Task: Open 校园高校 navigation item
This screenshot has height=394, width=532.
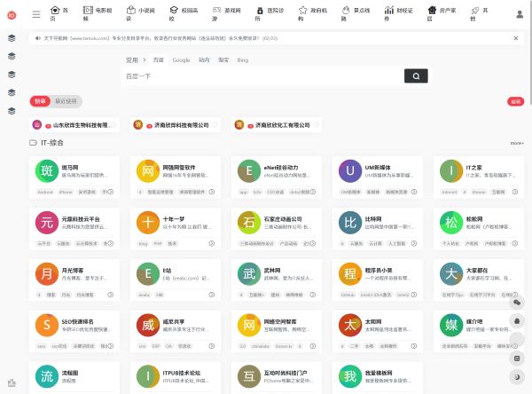Action: [x=184, y=14]
